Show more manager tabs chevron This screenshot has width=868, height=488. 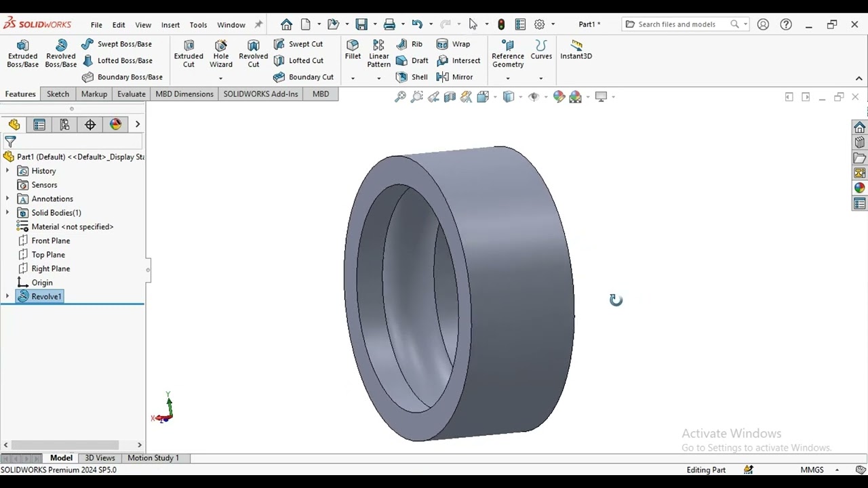click(138, 125)
